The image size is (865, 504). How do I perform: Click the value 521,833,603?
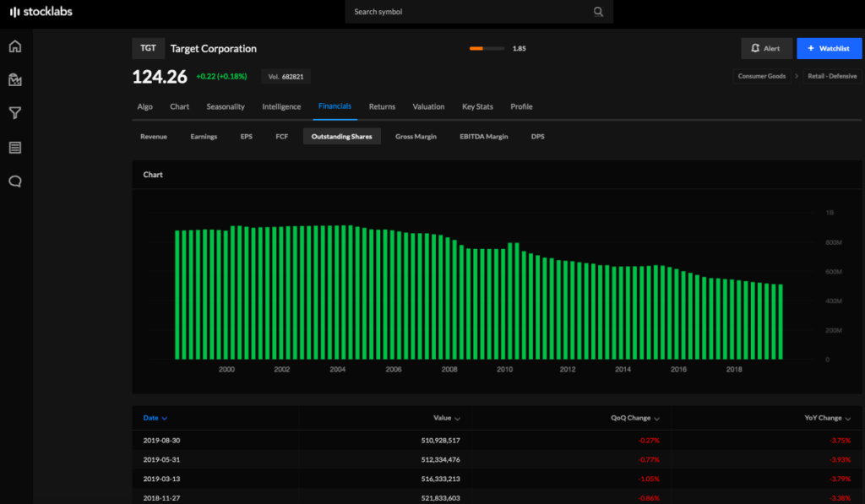pos(440,498)
